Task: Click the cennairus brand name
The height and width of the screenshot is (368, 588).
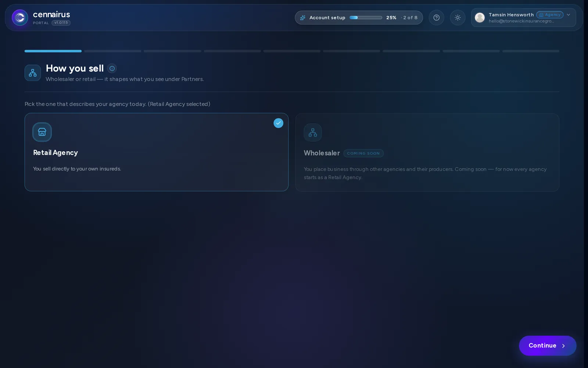Action: click(x=51, y=14)
